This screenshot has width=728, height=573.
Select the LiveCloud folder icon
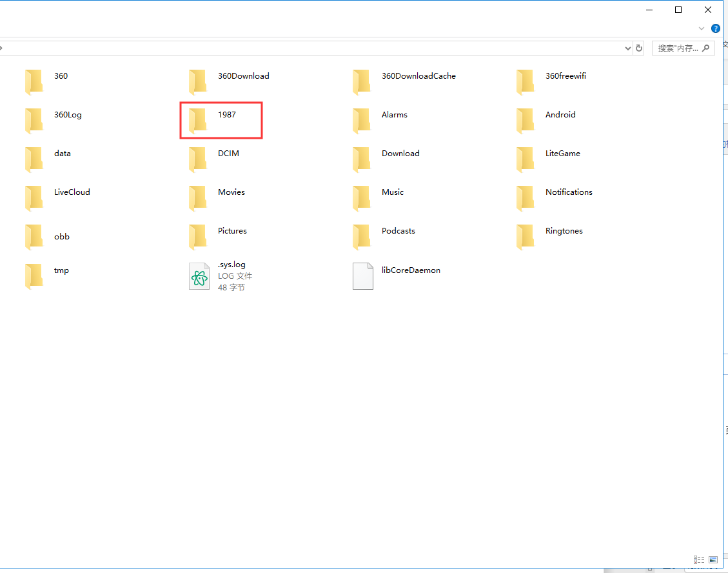coord(34,198)
